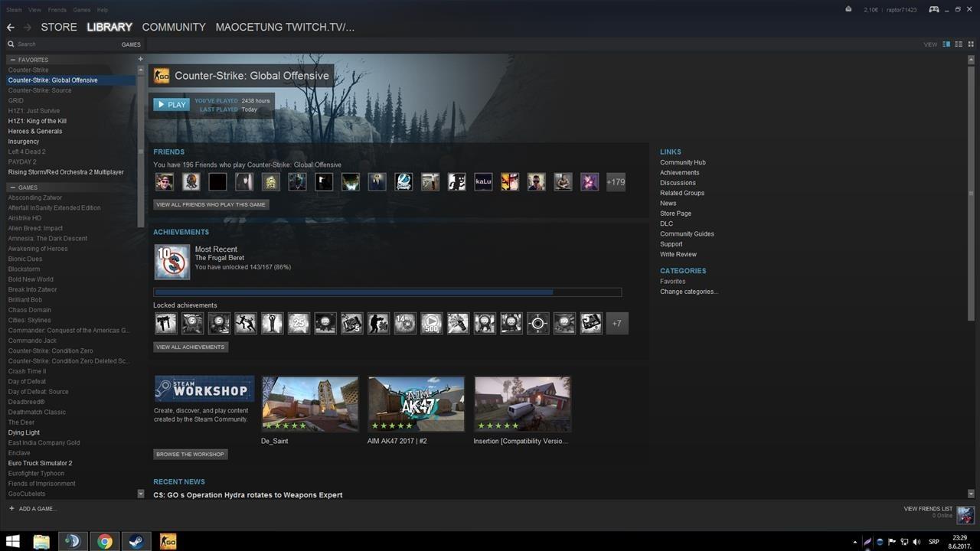Open the Steam inbox notification envelope icon
Image resolution: width=980 pixels, height=551 pixels.
coord(848,9)
